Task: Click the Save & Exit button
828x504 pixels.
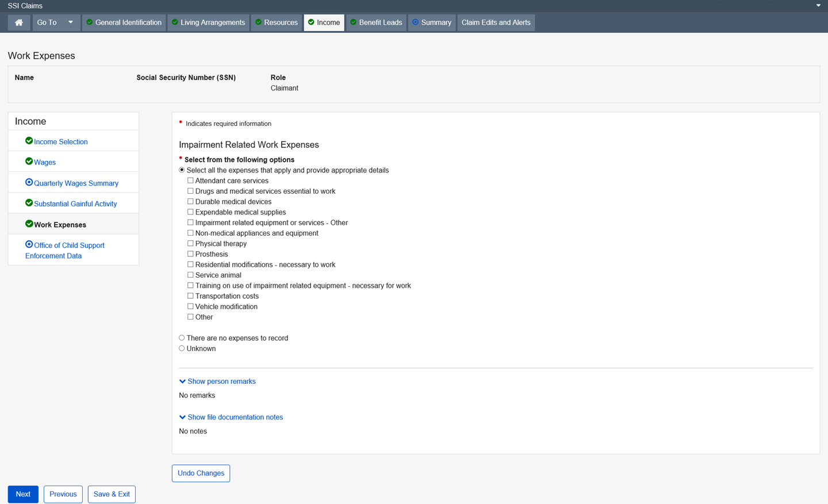Action: pos(112,494)
